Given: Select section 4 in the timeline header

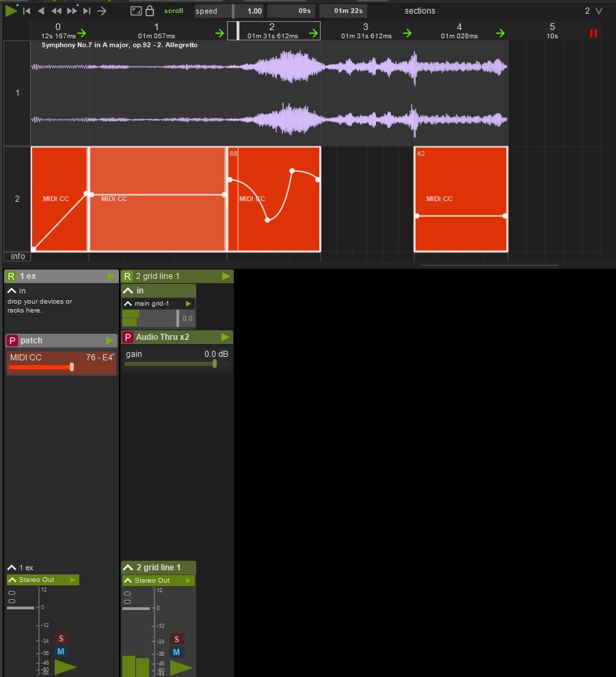Looking at the screenshot, I should tap(459, 31).
